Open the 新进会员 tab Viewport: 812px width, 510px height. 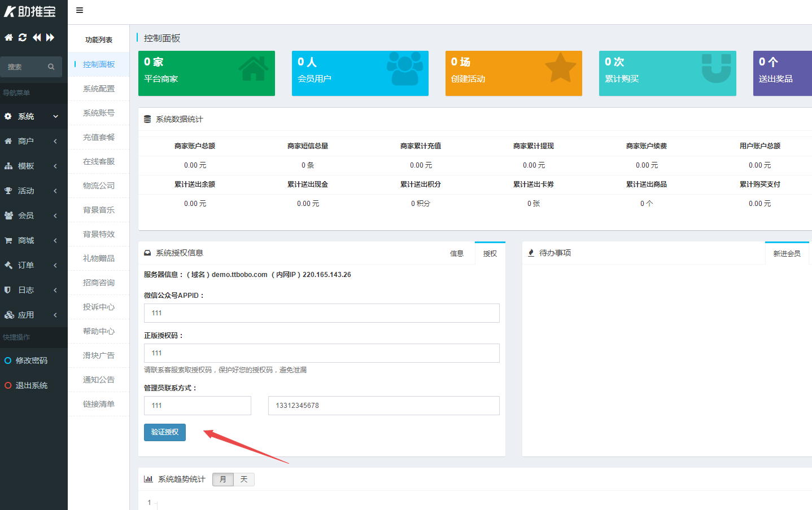(x=787, y=253)
